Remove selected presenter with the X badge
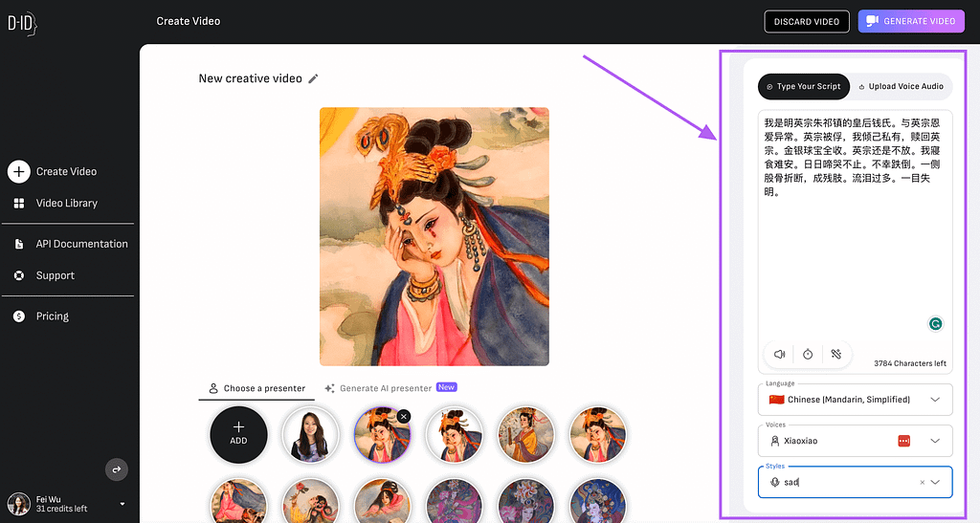980x523 pixels. 404,416
